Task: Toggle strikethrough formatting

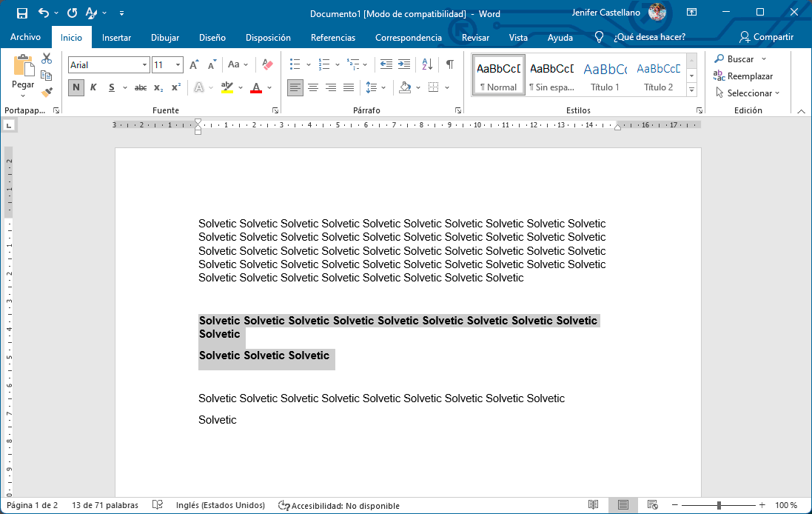Action: pyautogui.click(x=141, y=87)
